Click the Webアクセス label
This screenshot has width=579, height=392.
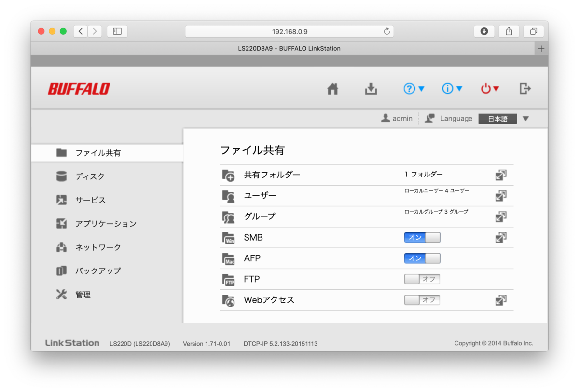tap(269, 300)
